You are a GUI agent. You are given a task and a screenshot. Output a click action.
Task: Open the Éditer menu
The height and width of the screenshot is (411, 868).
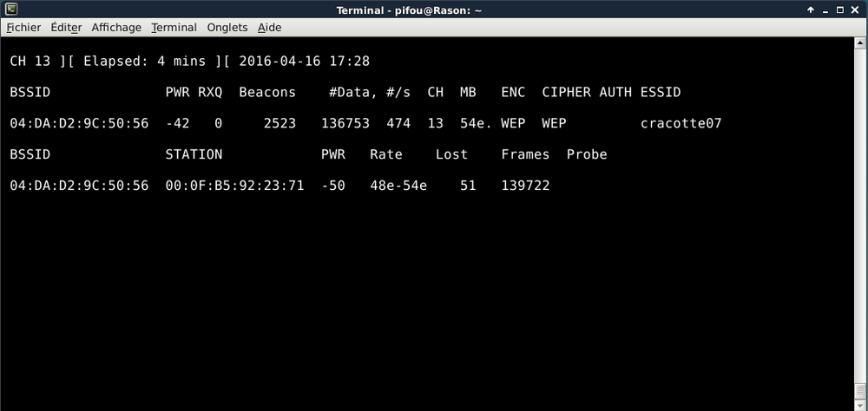66,27
